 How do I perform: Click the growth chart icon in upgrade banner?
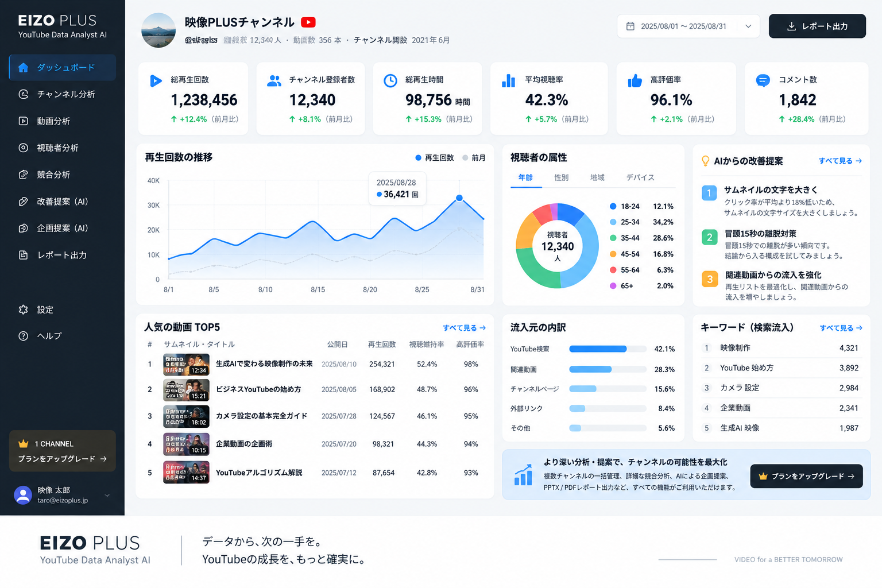[523, 475]
